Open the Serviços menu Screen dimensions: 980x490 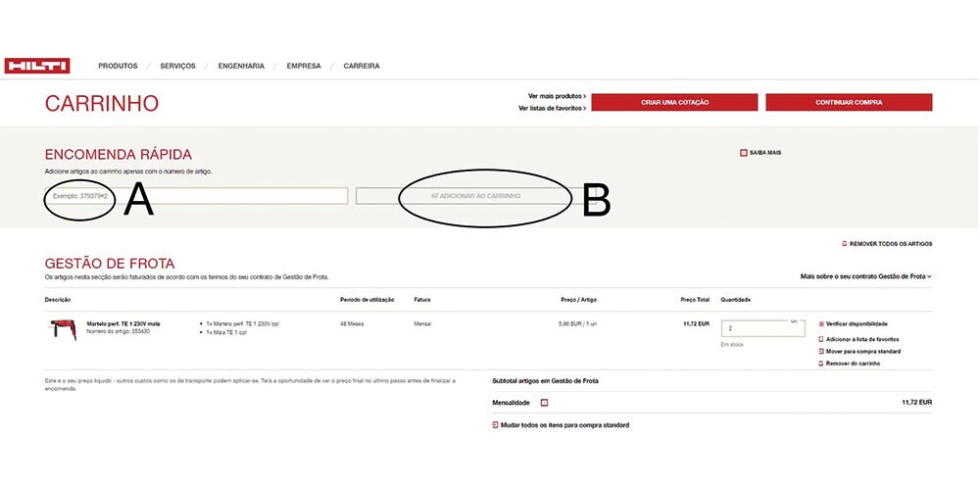click(x=177, y=66)
